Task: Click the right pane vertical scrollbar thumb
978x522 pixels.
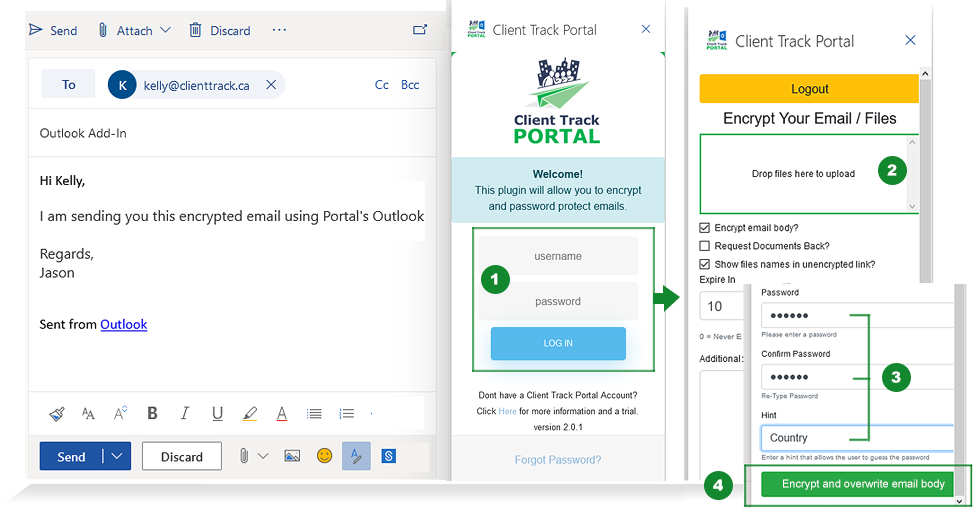Action: coord(926,181)
